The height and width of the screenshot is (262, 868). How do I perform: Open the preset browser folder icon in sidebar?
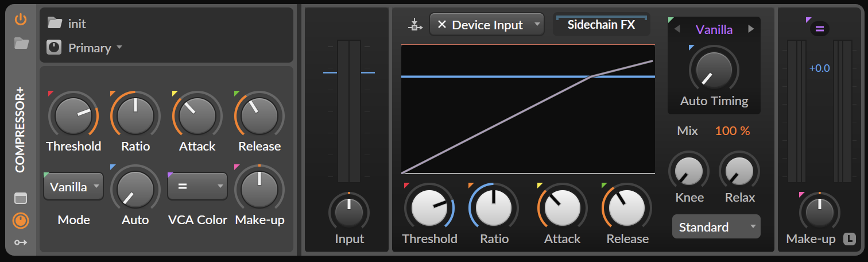(x=21, y=43)
